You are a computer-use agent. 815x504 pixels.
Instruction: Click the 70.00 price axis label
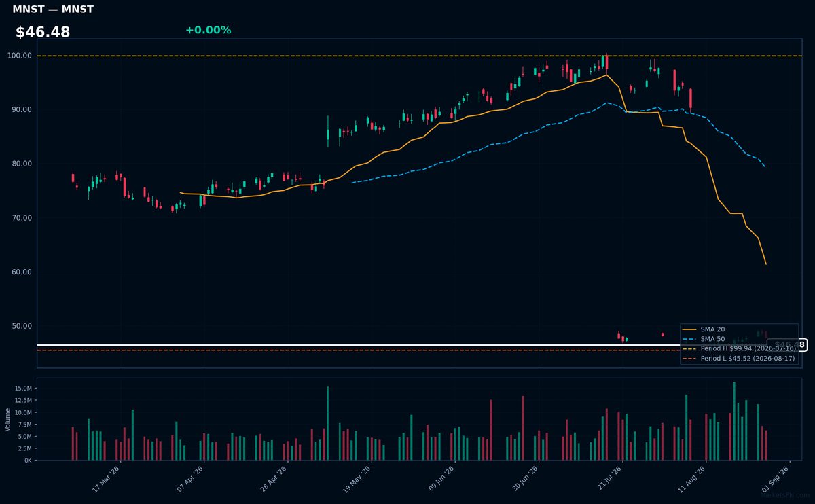click(22, 218)
